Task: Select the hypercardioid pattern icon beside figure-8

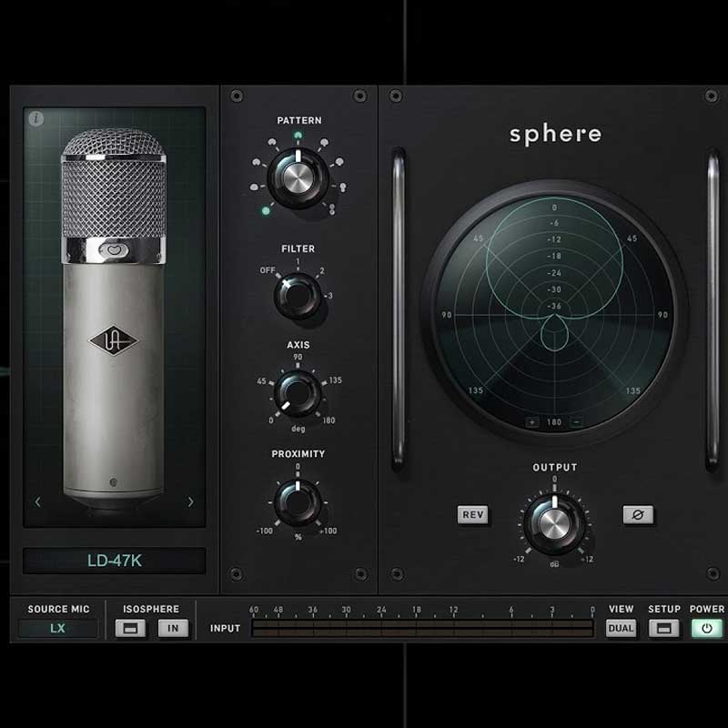Action: pos(343,187)
